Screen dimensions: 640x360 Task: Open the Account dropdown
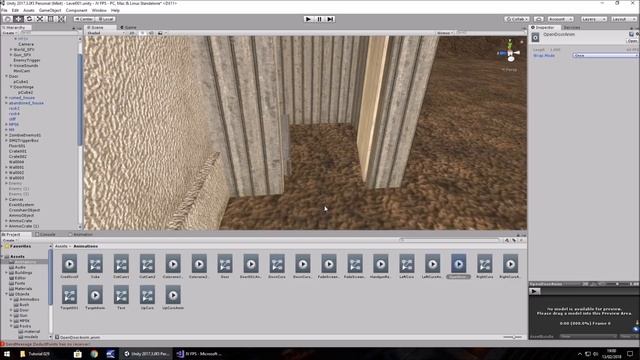pos(560,19)
